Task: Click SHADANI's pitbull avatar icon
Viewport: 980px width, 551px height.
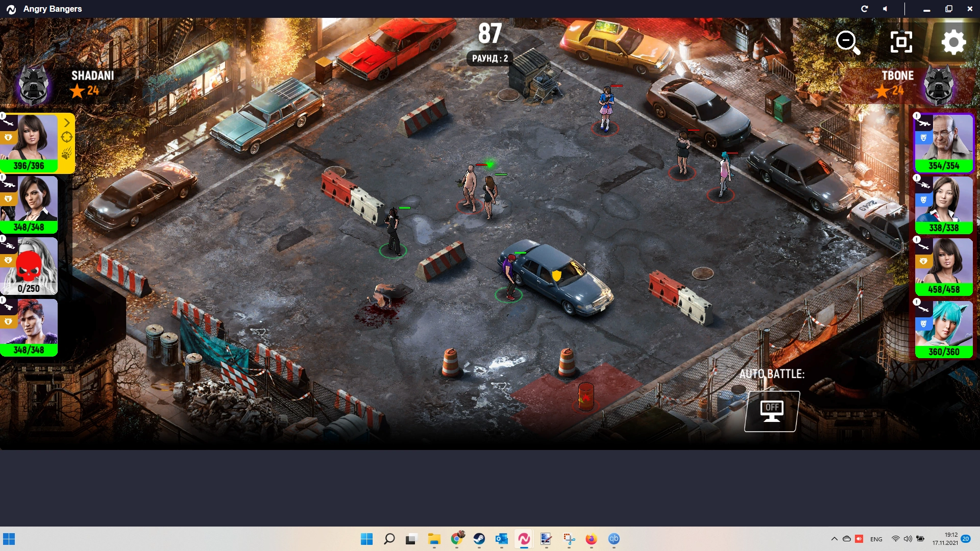Action: click(x=34, y=86)
